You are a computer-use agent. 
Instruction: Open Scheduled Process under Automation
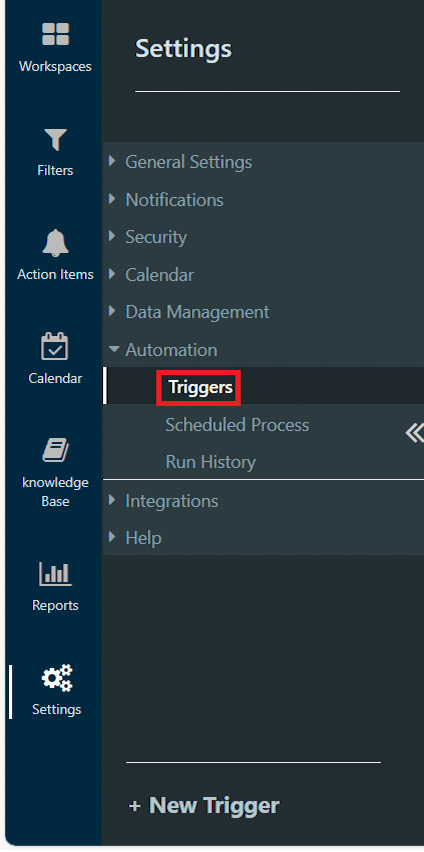pos(237,425)
